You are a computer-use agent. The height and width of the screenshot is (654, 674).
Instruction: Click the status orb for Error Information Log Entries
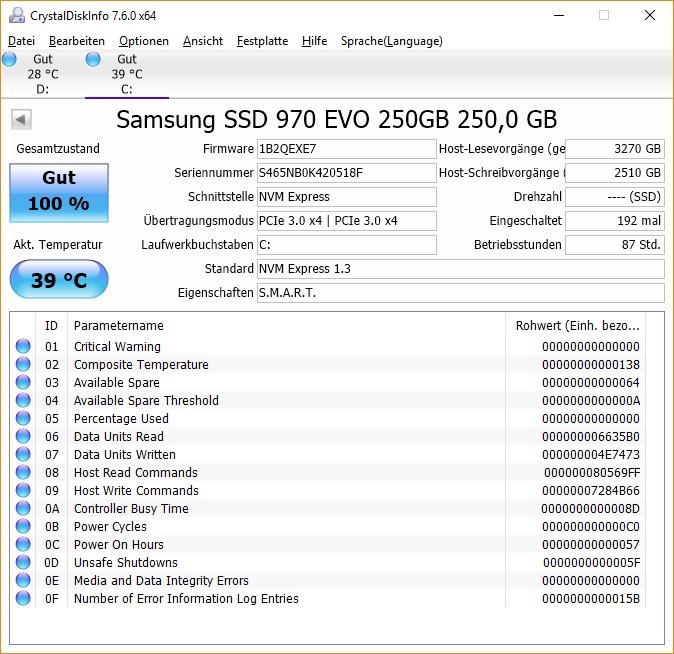coord(23,599)
